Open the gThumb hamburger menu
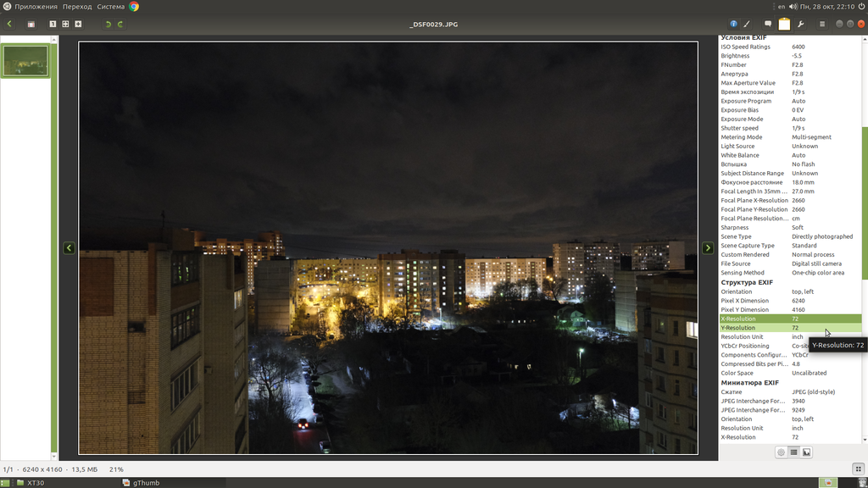868x488 pixels. click(822, 24)
